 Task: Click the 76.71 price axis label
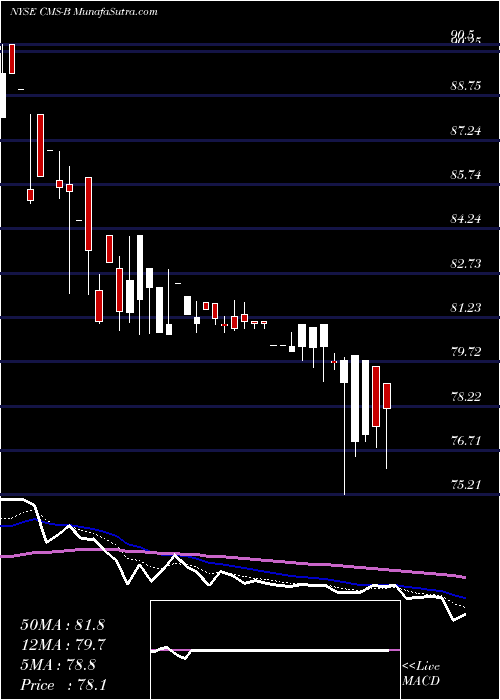[x=466, y=441]
